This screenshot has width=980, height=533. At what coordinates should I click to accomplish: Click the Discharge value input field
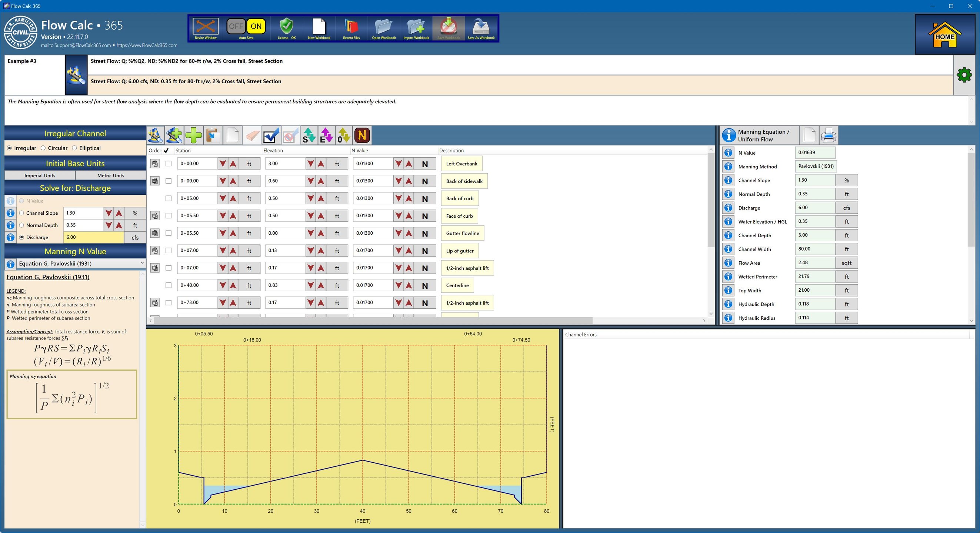pos(93,237)
